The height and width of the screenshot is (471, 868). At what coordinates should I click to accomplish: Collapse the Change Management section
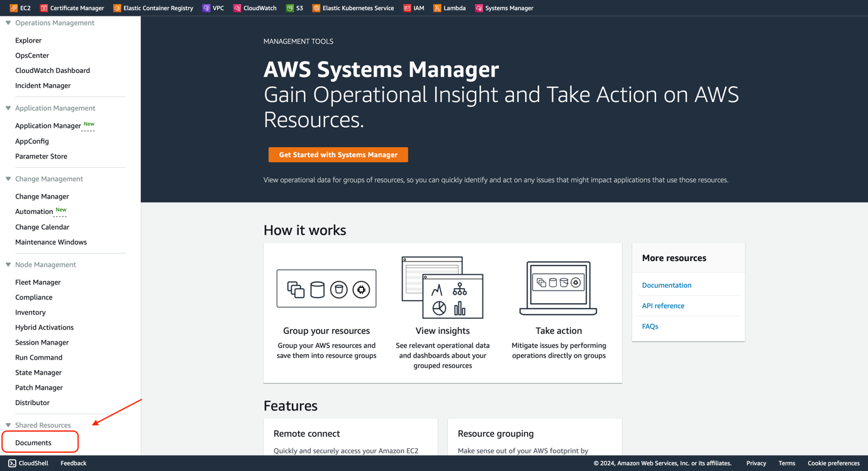coord(8,179)
